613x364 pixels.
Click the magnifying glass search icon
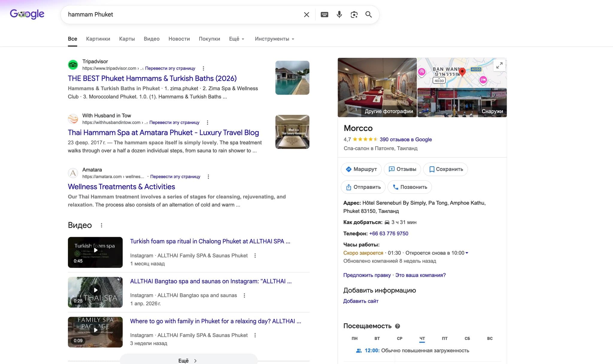(369, 15)
